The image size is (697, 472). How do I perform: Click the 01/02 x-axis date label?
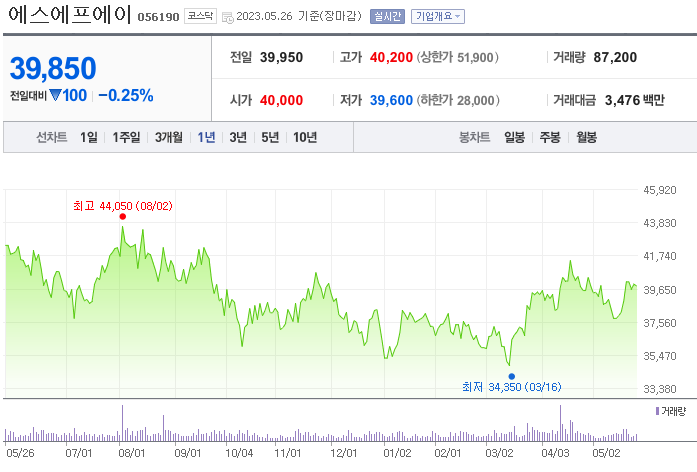coord(397,453)
